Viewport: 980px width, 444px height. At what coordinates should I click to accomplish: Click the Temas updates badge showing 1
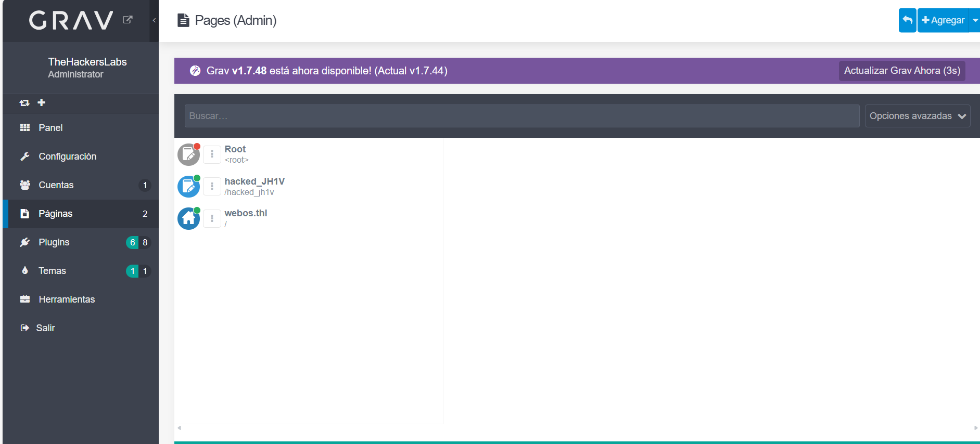pos(132,271)
